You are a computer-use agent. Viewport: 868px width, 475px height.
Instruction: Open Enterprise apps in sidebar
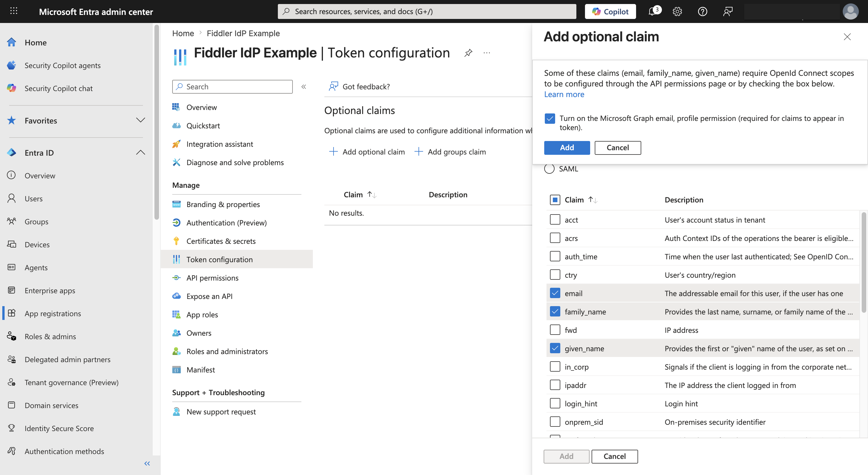point(50,290)
